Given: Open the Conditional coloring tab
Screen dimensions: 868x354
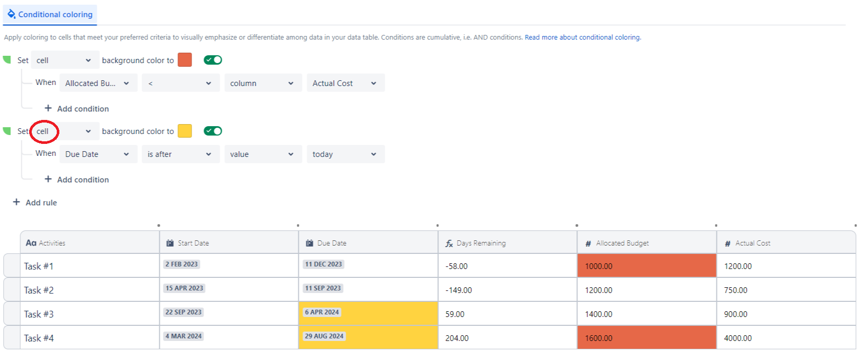Looking at the screenshot, I should (x=50, y=15).
